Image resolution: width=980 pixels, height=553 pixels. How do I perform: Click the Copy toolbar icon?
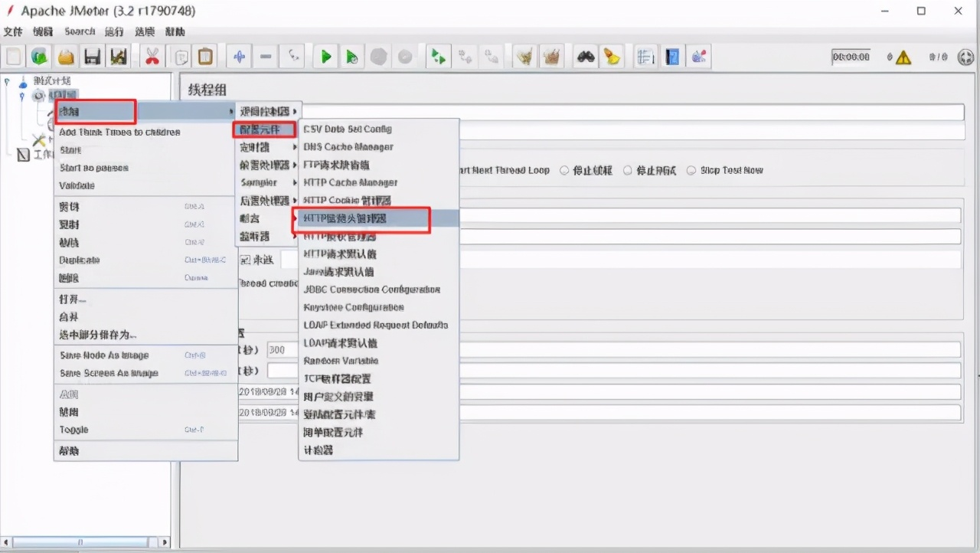tap(179, 57)
